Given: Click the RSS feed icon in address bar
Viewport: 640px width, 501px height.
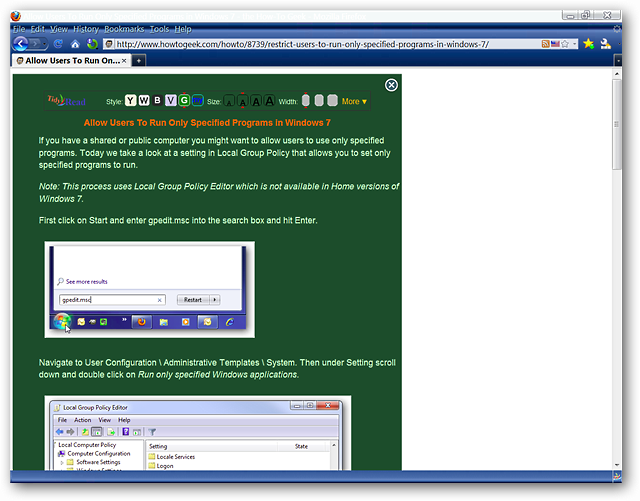Looking at the screenshot, I should [545, 44].
